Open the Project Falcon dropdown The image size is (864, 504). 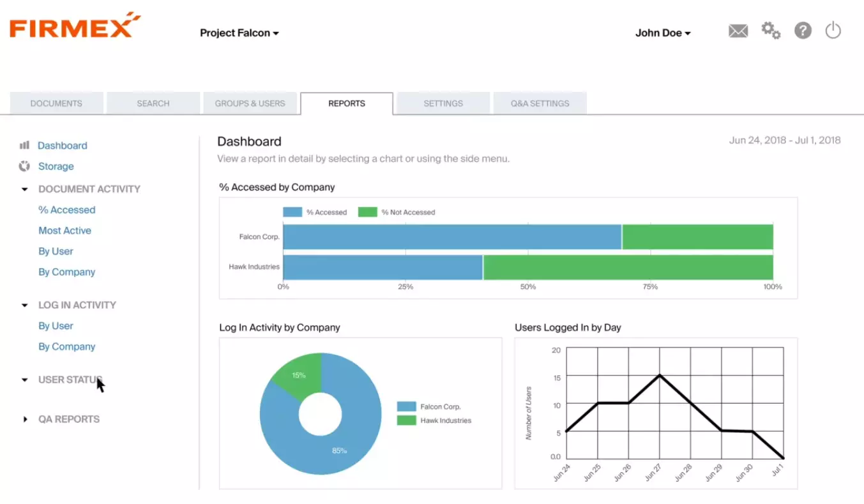tap(239, 33)
